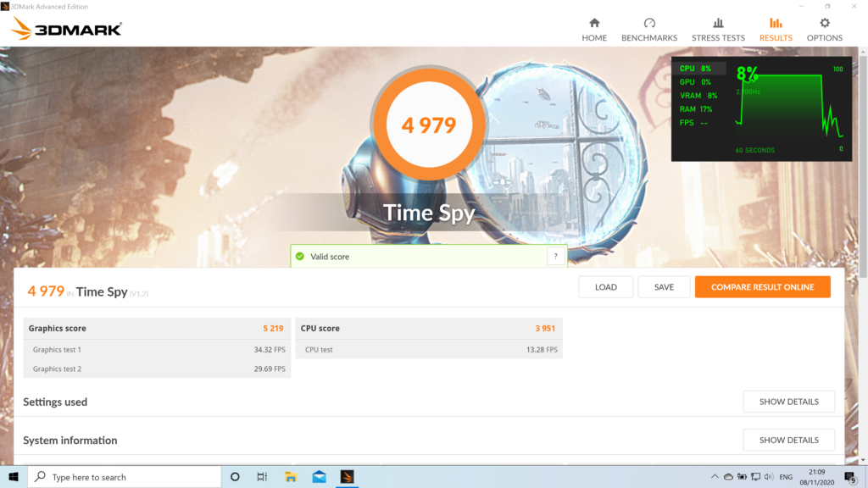Click the 3DMark title bar app icon

click(5, 6)
